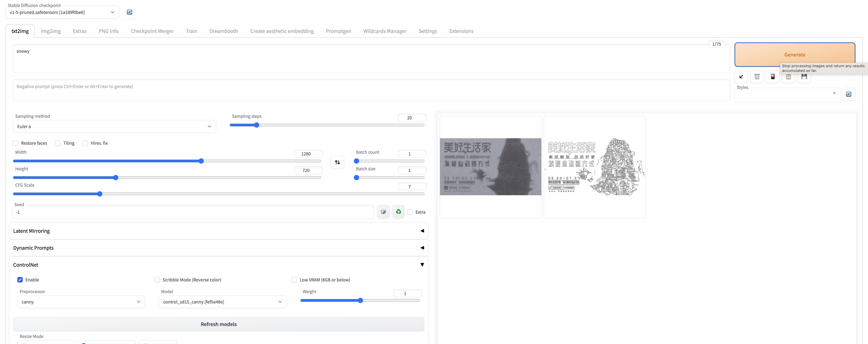Click the dice icon to randomize seed
This screenshot has height=344, width=868.
(383, 212)
